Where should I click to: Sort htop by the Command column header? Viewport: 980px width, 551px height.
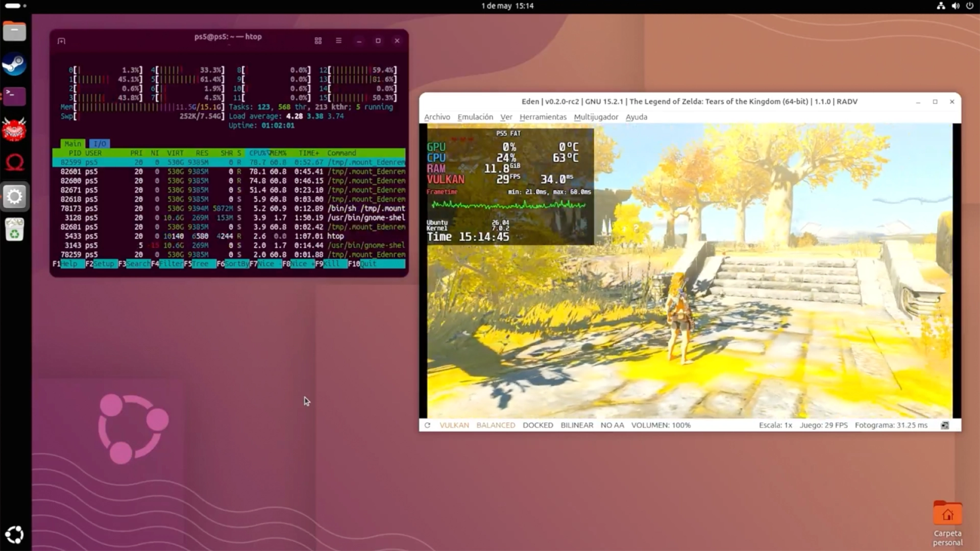tap(341, 153)
